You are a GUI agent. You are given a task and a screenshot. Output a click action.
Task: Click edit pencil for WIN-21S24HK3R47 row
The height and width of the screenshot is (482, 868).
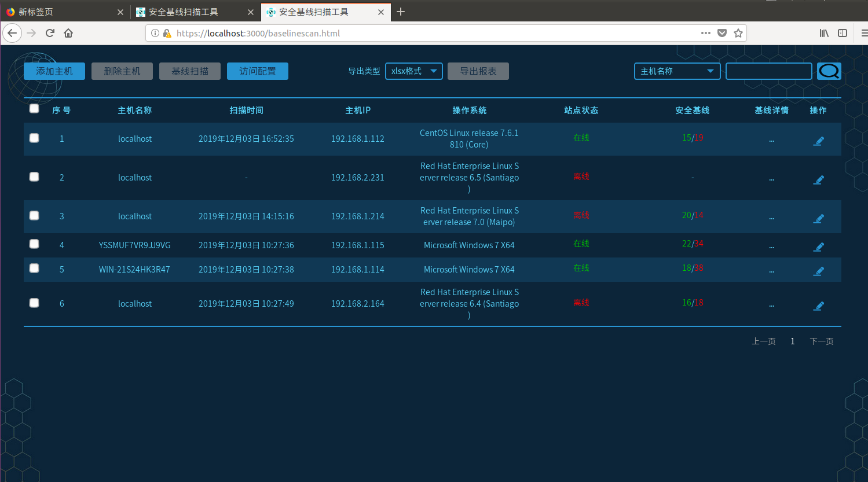[818, 271]
